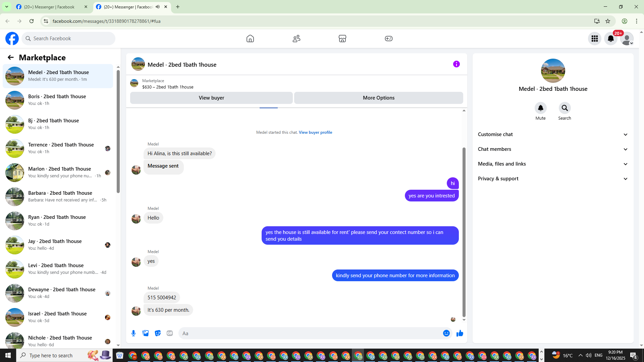The image size is (644, 362).
Task: Expand Privacy & support section
Action: (553, 179)
